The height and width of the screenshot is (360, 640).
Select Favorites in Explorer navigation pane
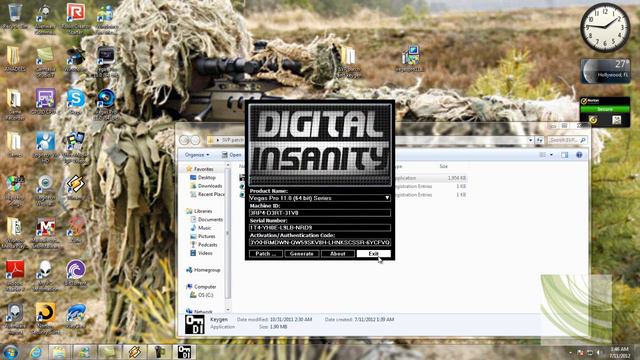click(200, 169)
